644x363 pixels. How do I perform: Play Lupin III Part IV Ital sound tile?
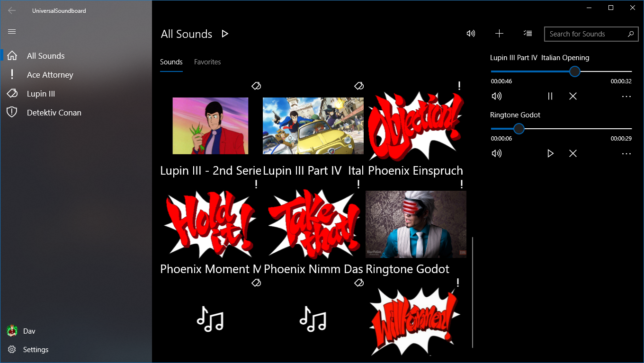pyautogui.click(x=313, y=126)
